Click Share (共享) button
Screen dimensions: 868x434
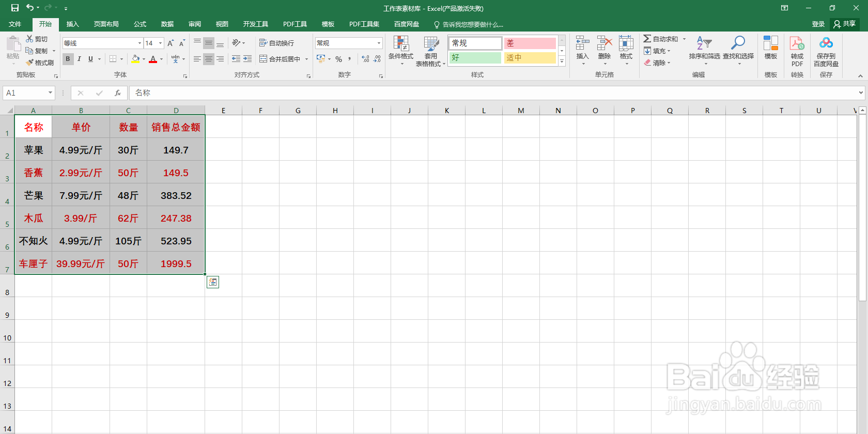[845, 24]
